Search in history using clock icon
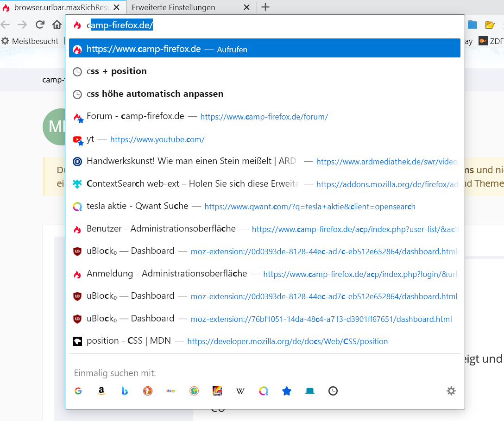The height and width of the screenshot is (421, 504). click(x=333, y=391)
